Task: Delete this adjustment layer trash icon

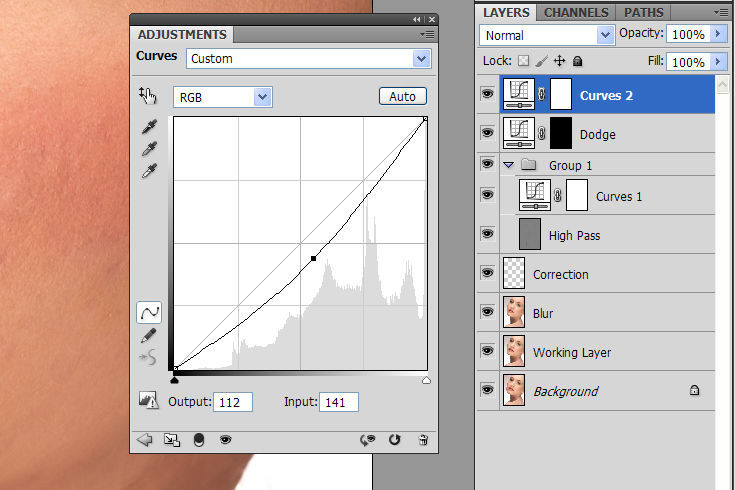Action: (x=423, y=440)
